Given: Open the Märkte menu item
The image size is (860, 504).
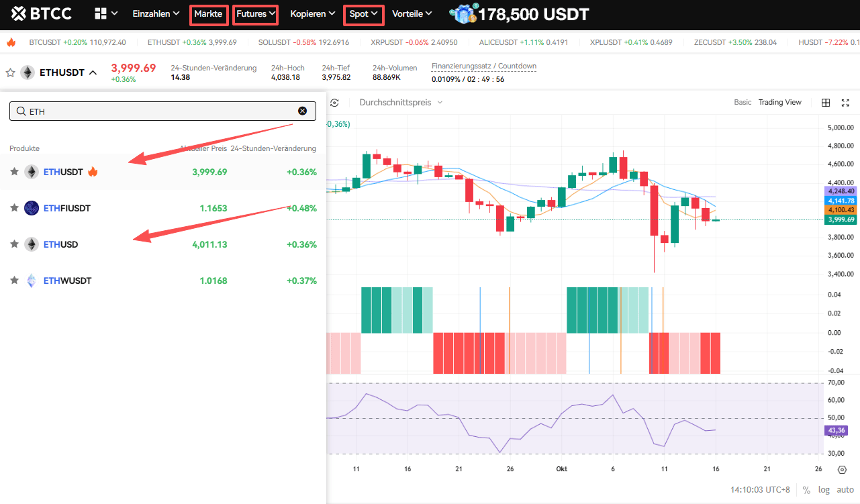Looking at the screenshot, I should (x=208, y=13).
